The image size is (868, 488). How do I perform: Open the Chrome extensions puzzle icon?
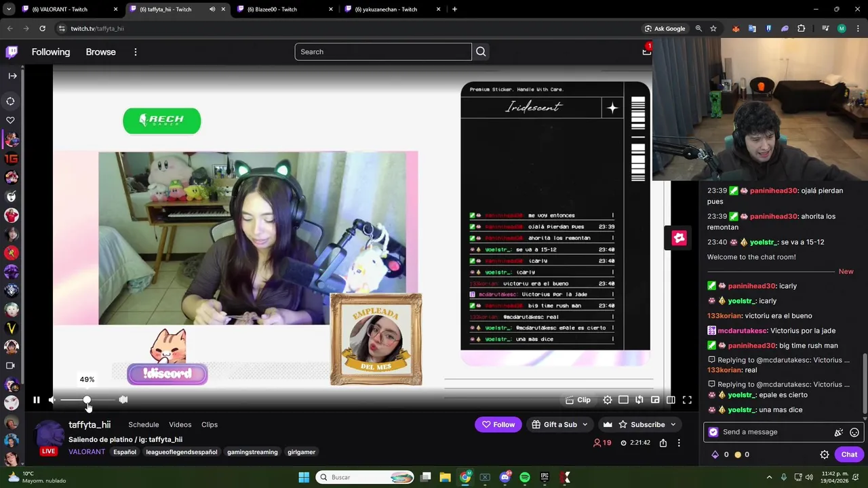point(802,28)
